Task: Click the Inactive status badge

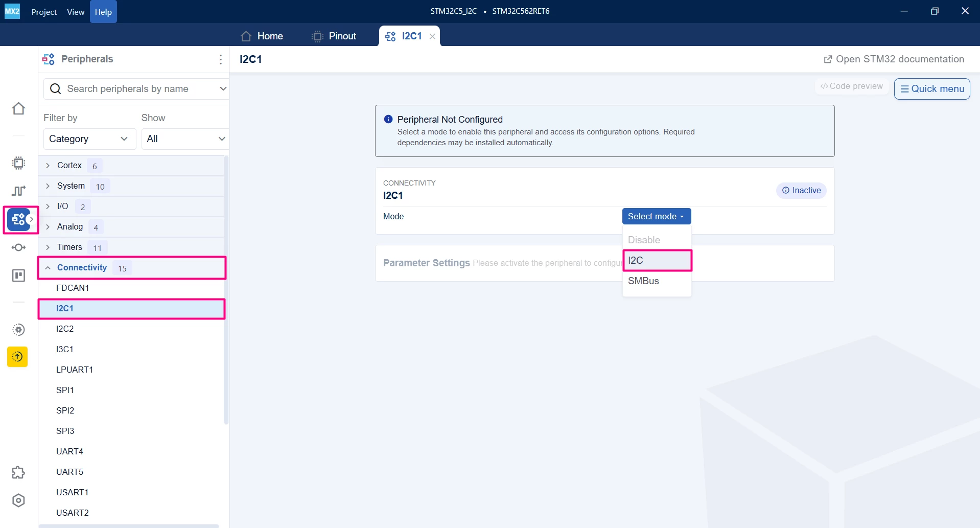Action: pos(801,191)
